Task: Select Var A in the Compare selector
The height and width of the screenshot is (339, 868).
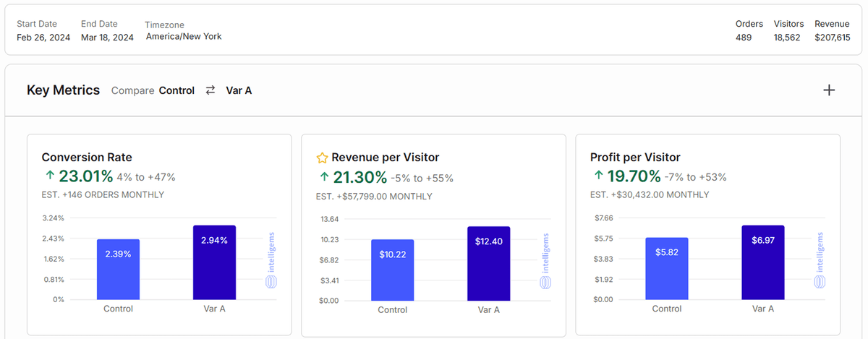Action: pyautogui.click(x=239, y=90)
